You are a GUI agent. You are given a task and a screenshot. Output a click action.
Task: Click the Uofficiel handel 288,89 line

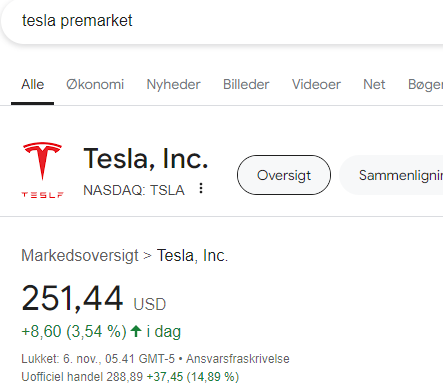130,377
